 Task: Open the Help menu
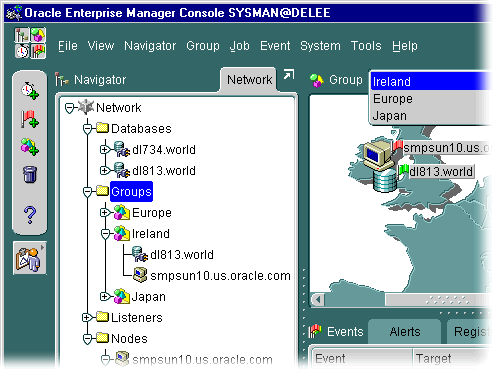click(405, 46)
